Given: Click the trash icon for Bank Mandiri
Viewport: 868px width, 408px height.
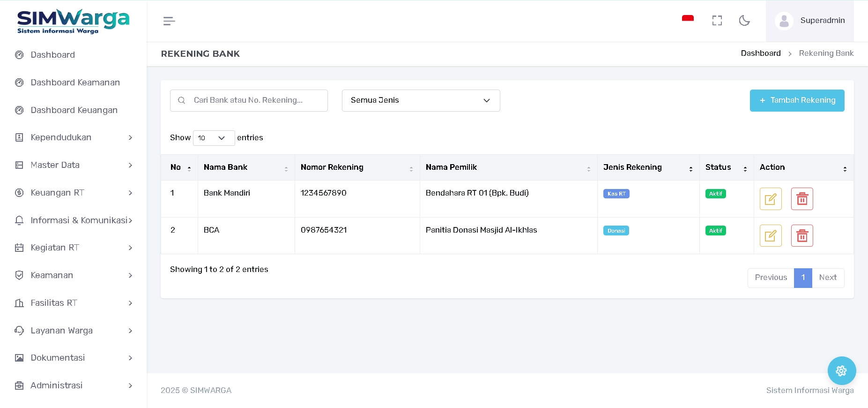Looking at the screenshot, I should tap(801, 199).
